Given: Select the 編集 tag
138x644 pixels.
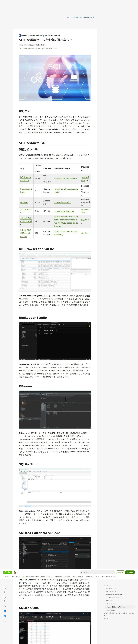Looking at the screenshot, I should pyautogui.click(x=38, y=45).
